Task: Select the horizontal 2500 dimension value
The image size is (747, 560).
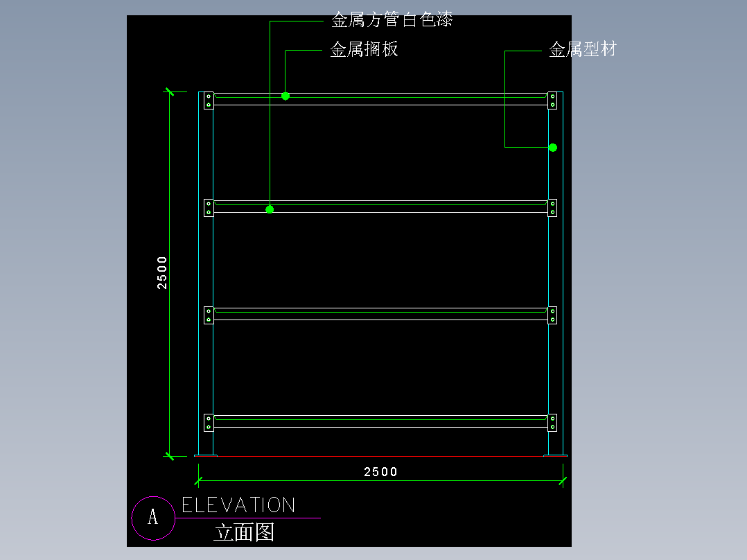Action: pyautogui.click(x=380, y=472)
